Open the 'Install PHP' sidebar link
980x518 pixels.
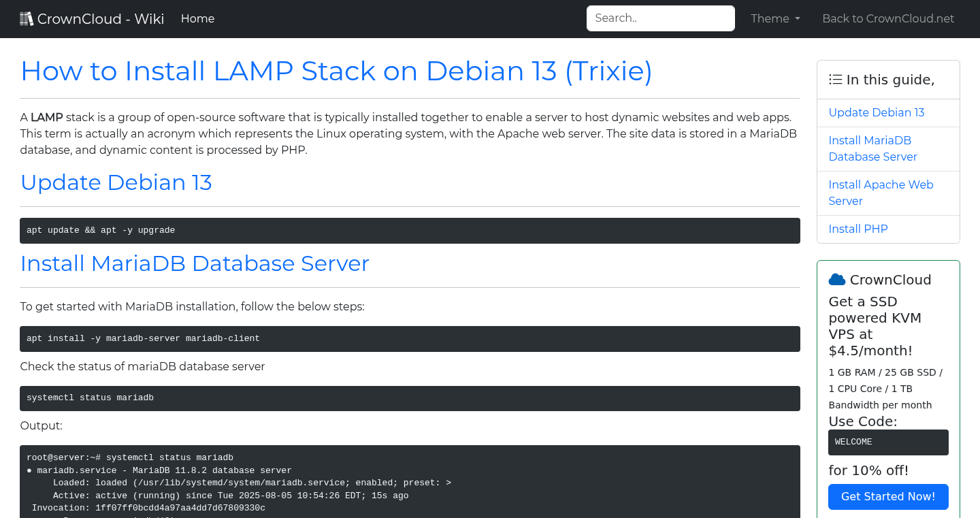pyautogui.click(x=858, y=229)
